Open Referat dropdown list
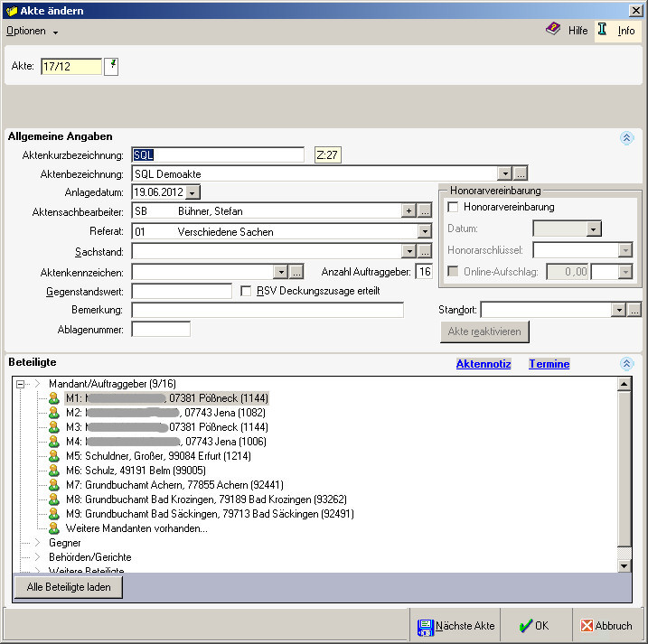Image resolution: width=648 pixels, height=644 pixels. pos(425,232)
